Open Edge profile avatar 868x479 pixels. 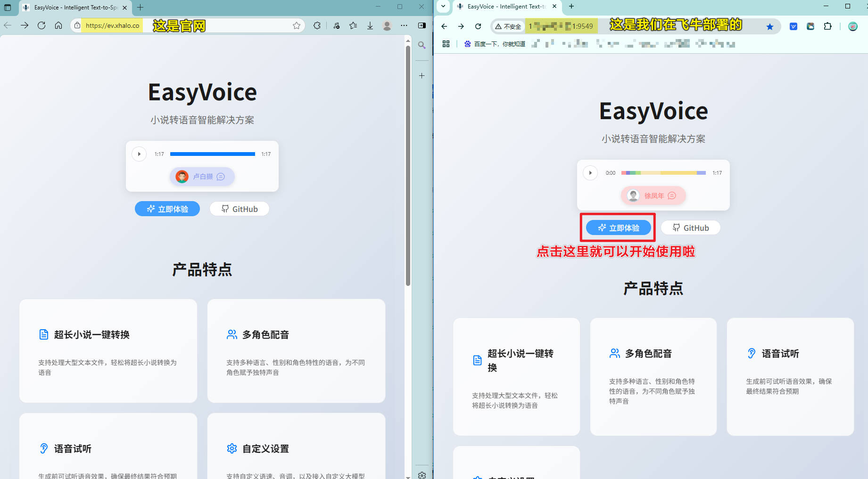click(387, 25)
